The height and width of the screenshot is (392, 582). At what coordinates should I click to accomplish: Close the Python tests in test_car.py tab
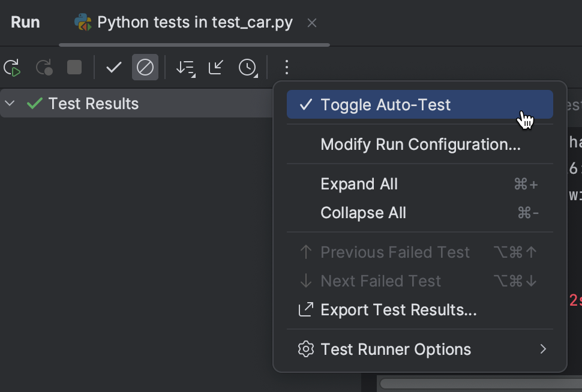[x=311, y=22]
